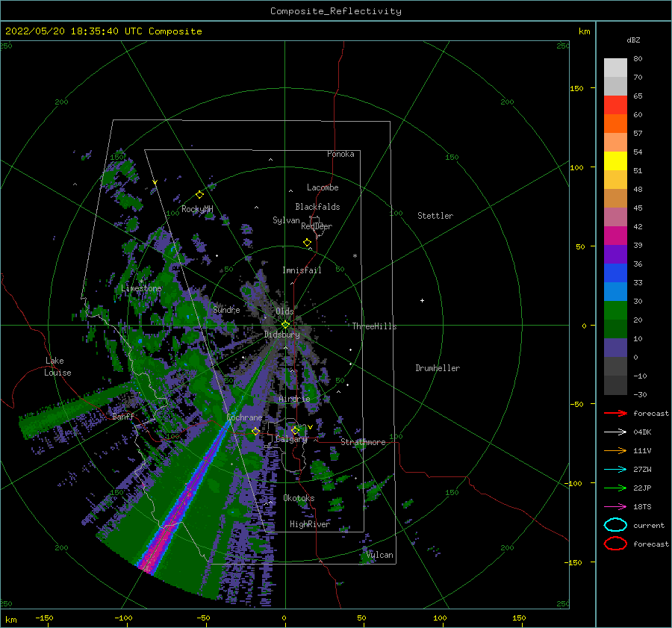
Task: Click the Ponoka city label
Action: point(340,154)
